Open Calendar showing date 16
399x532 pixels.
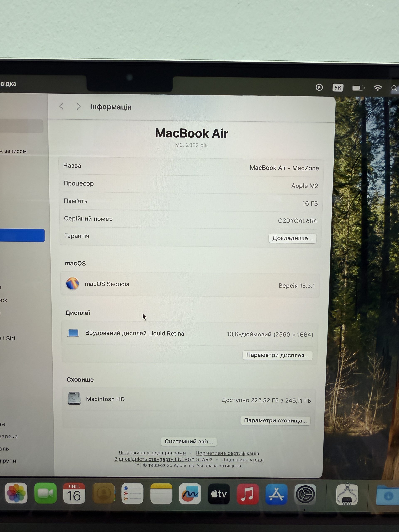(x=74, y=493)
